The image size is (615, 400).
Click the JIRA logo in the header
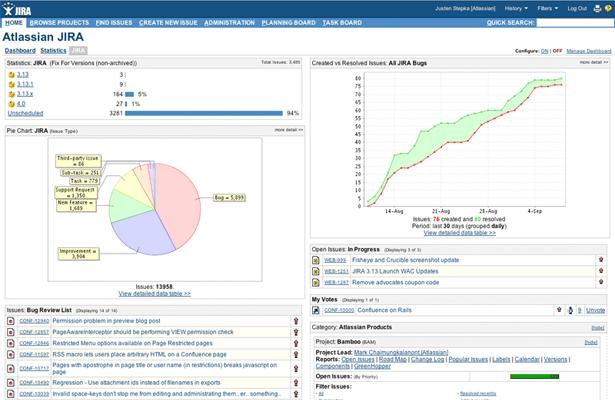16,9
